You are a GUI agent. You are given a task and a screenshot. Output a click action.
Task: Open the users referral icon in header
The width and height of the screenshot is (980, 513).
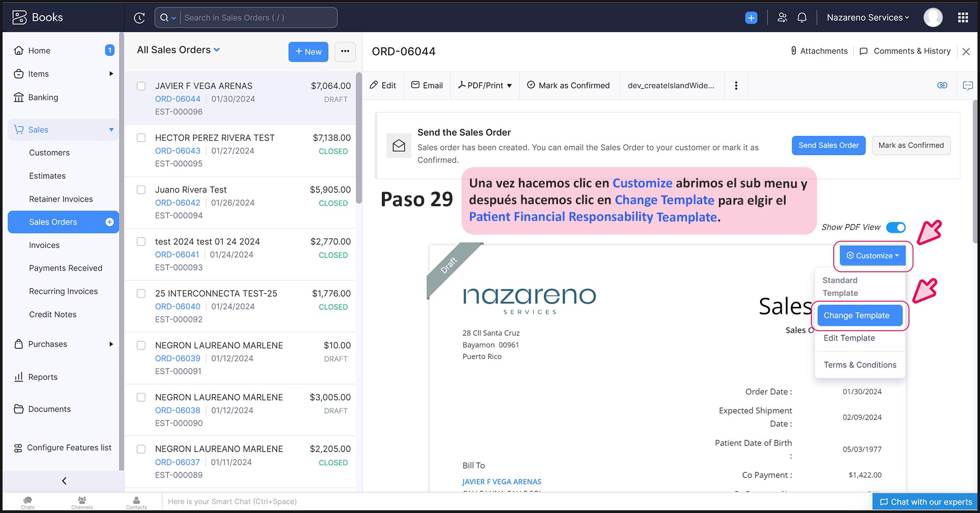click(x=782, y=18)
